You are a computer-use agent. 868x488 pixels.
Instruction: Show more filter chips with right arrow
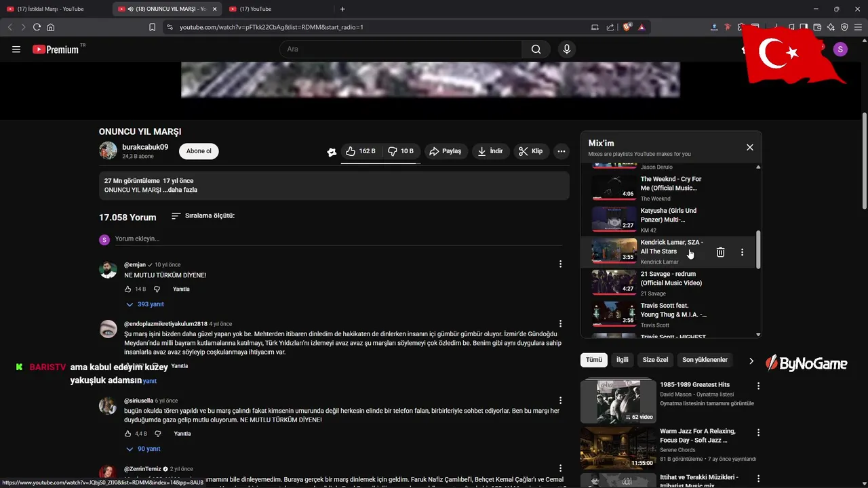[x=751, y=361]
